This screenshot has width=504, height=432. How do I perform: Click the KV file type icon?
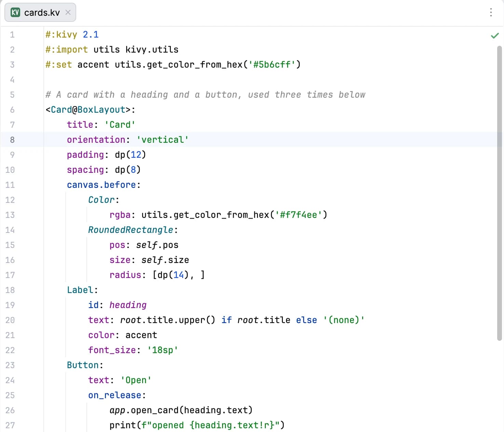pos(15,13)
